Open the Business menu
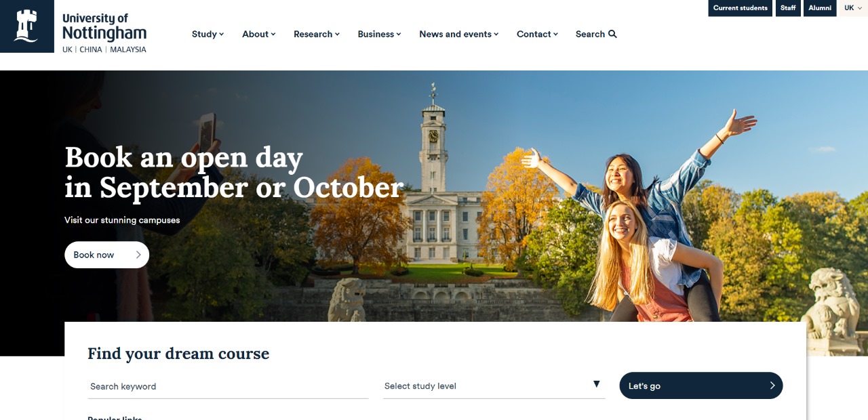Viewport: 868px width, 420px height. 380,34
